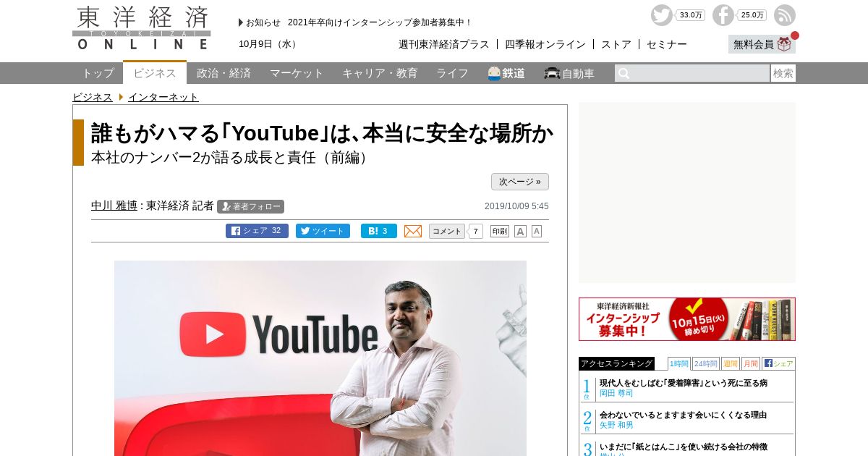Open the Toyo Keizai Online logo
This screenshot has height=456, width=868.
142,28
